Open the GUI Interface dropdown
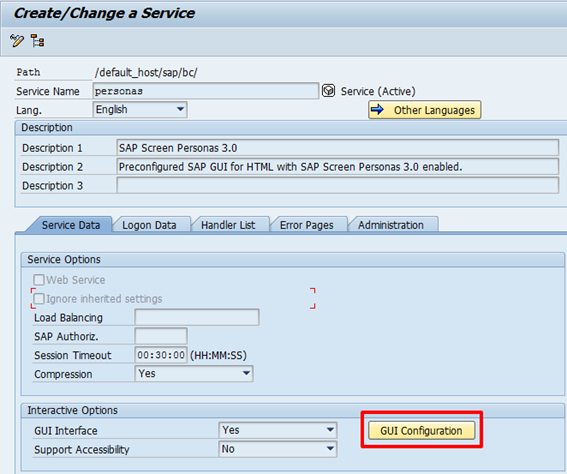 (278, 430)
